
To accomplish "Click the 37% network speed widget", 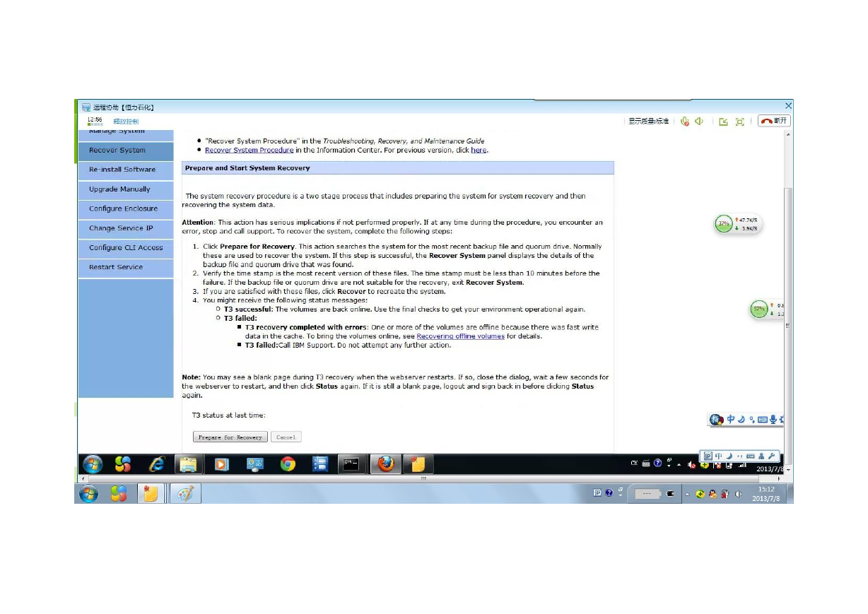I will click(738, 225).
